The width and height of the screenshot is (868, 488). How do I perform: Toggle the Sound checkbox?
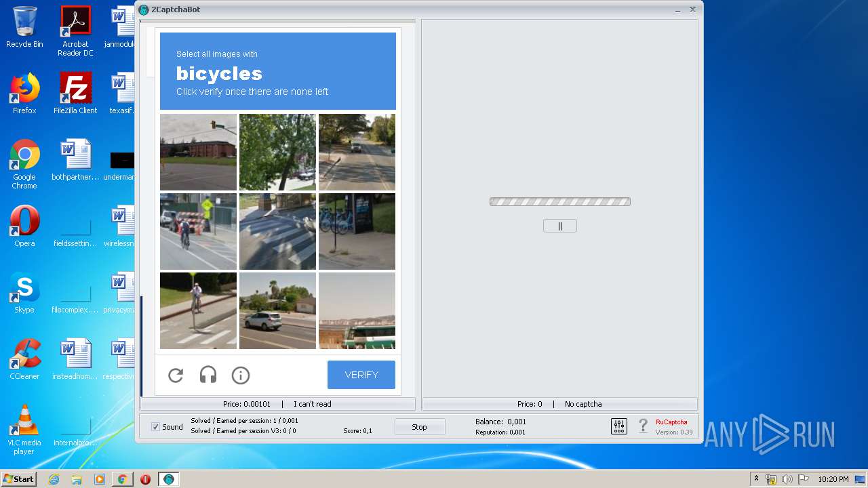(x=155, y=427)
